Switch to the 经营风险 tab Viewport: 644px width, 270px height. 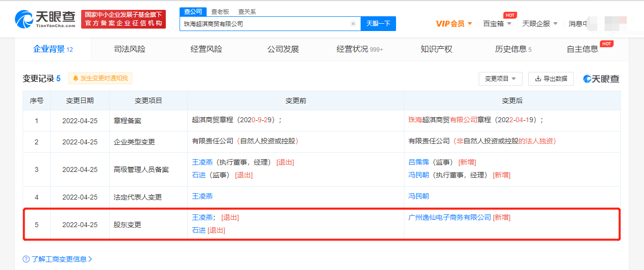(x=206, y=49)
